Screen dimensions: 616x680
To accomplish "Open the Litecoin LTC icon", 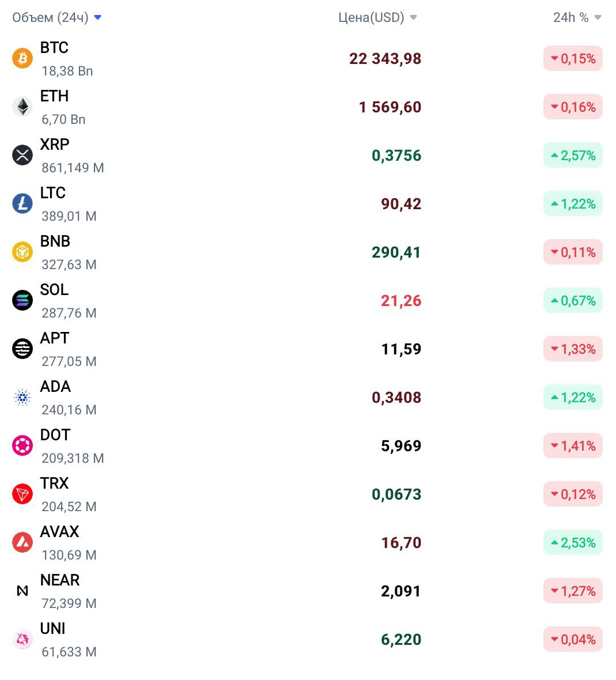I will coord(22,203).
